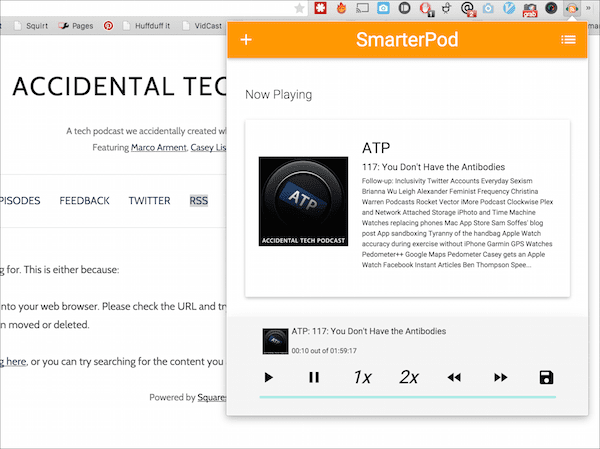Select the large ATP podcast artwork
The height and width of the screenshot is (449, 600).
(x=303, y=201)
